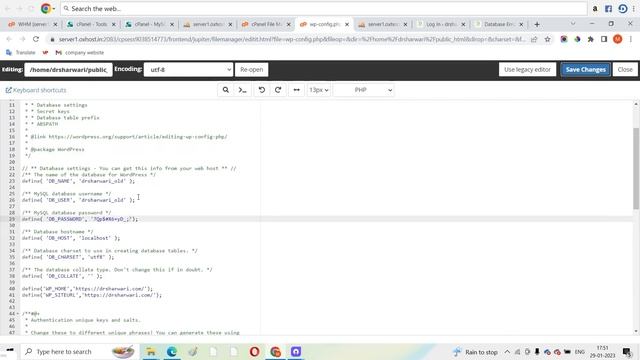Screen dimensions: 640x360
Task: Switch to the cPanel - Tools tab
Action: [91, 24]
